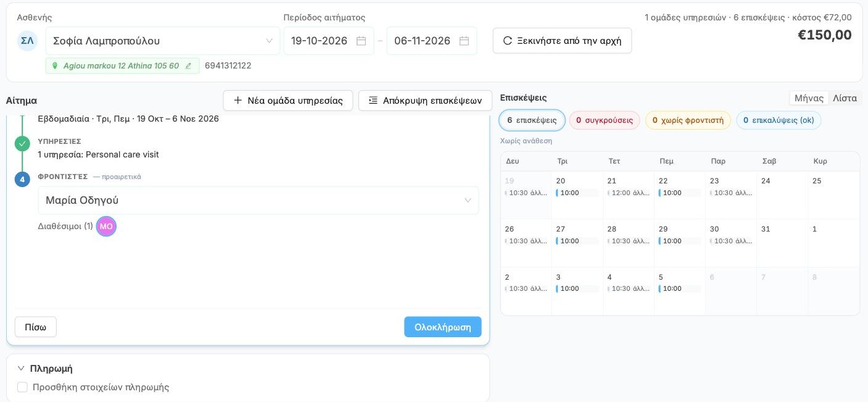Open the 10:30 event on day 30
Image resolution: width=868 pixels, height=402 pixels.
(731, 241)
